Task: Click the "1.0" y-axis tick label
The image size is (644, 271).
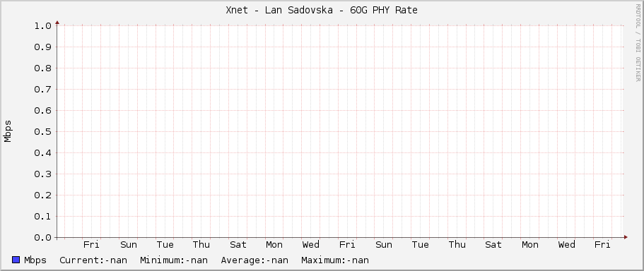Action: (x=42, y=26)
